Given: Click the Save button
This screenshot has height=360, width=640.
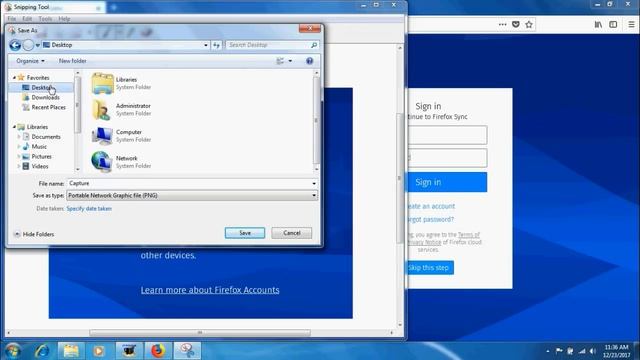Looking at the screenshot, I should pos(245,233).
